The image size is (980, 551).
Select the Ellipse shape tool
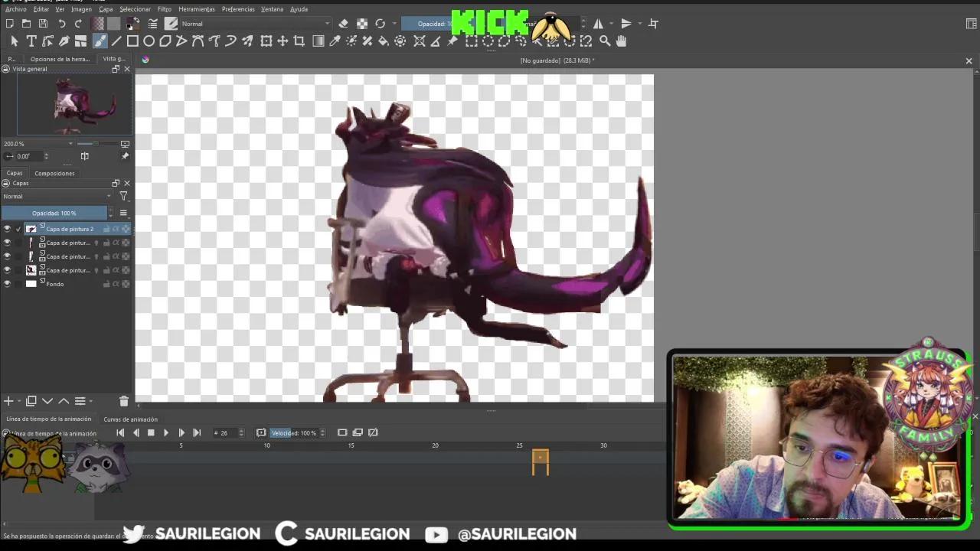click(x=149, y=41)
